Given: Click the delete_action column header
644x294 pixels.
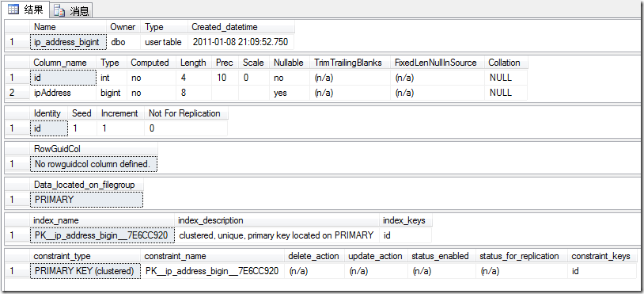Looking at the screenshot, I should point(314,257).
